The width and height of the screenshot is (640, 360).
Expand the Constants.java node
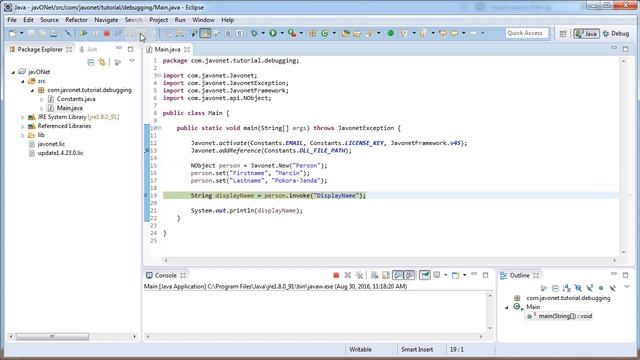click(x=42, y=99)
